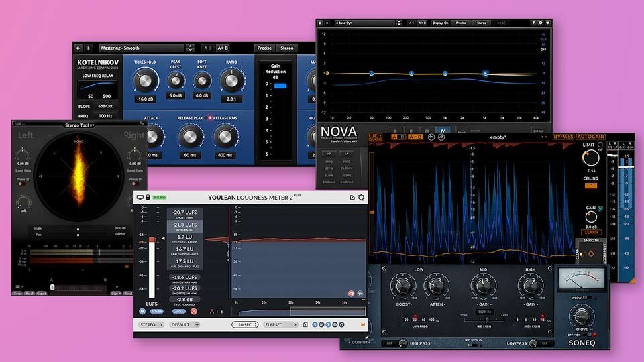Click the SOFT KNEE knob
This screenshot has height=362, width=644.
click(x=202, y=81)
